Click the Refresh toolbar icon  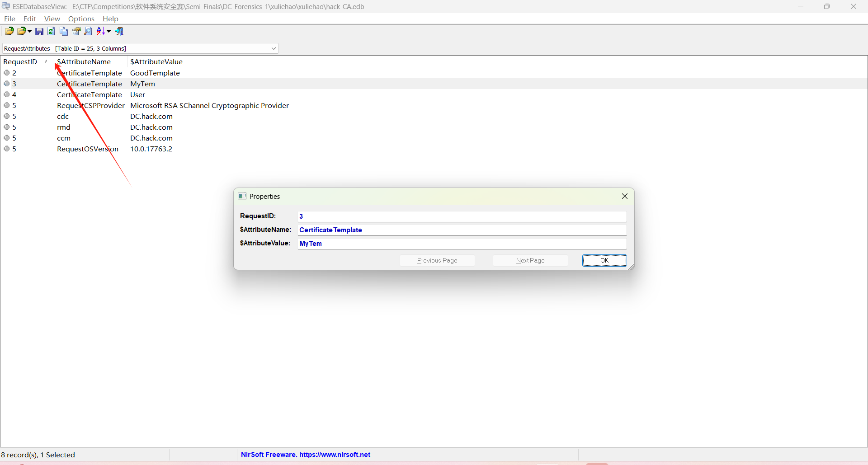click(52, 31)
